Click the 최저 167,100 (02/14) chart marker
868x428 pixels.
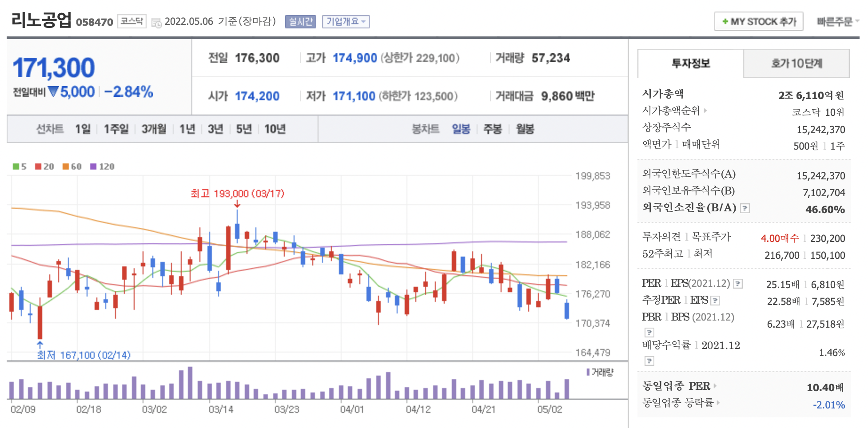84,355
